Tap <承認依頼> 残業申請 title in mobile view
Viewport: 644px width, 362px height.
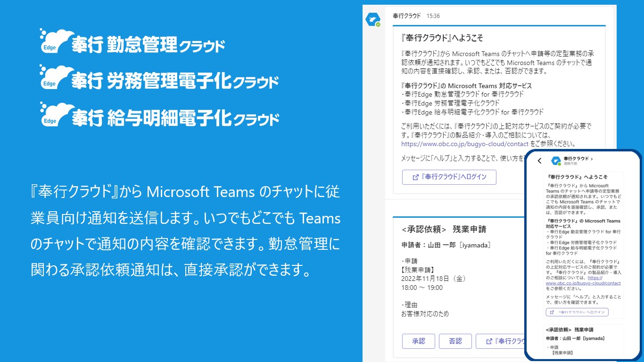tap(570, 329)
